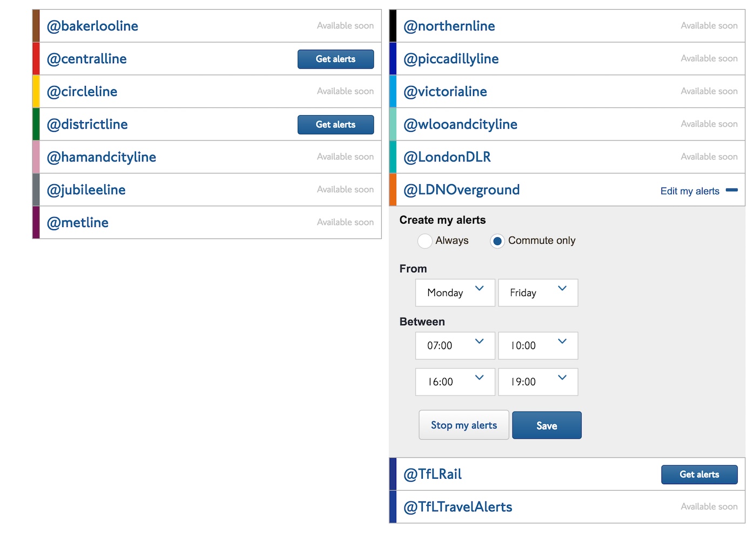Open the @wlooandcityline account link
This screenshot has width=756, height=536.
[461, 125]
